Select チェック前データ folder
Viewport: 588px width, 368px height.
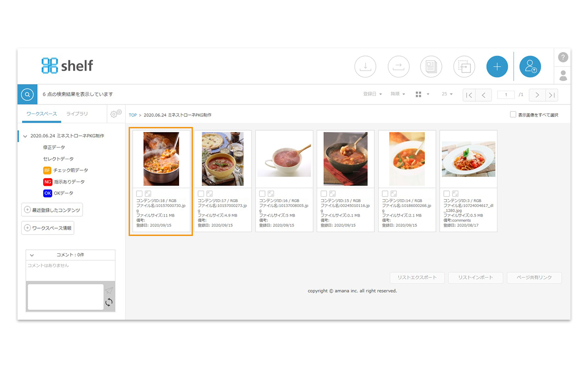click(66, 170)
